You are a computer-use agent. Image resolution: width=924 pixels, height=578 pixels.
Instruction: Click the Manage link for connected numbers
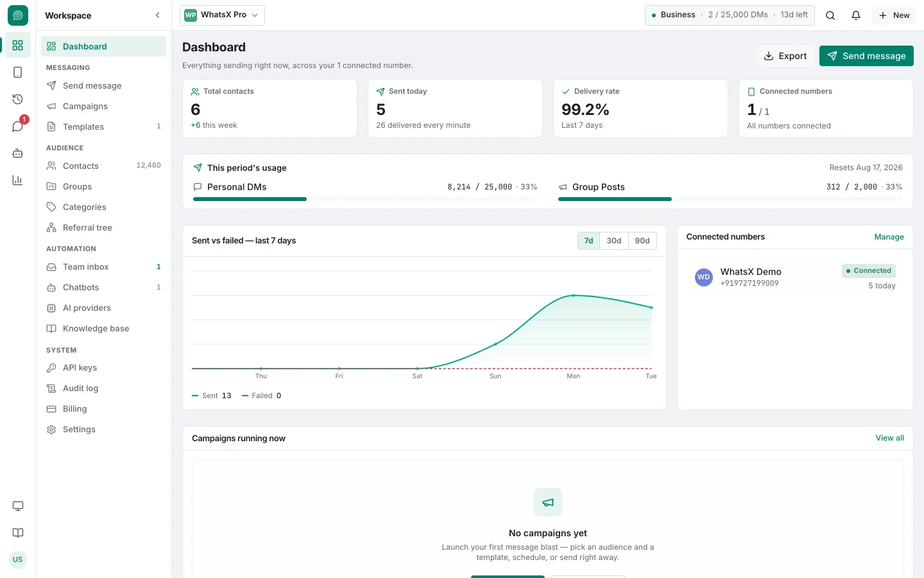[x=889, y=237]
